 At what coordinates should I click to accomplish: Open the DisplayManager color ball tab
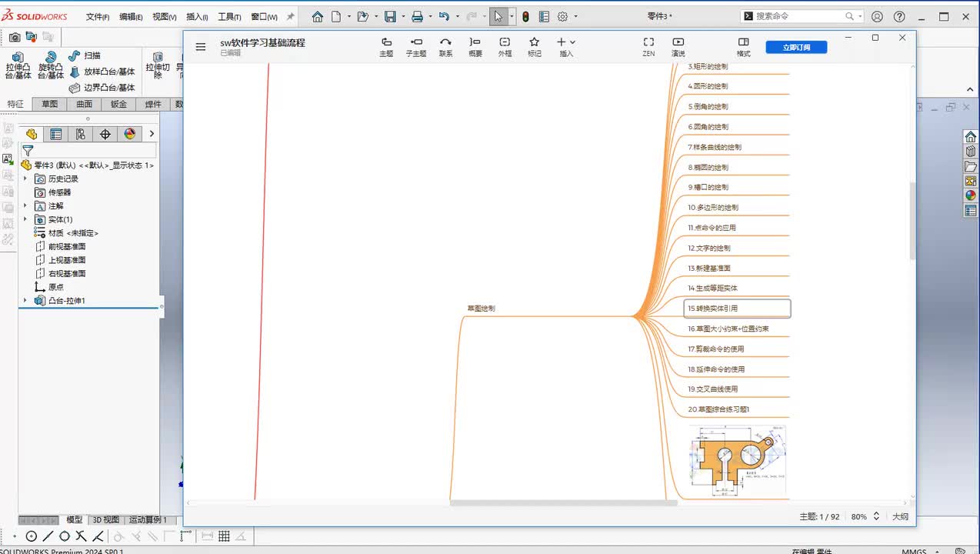click(130, 134)
